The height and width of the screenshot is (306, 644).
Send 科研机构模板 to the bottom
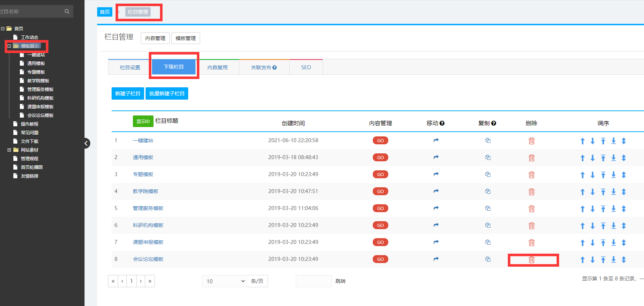614,226
